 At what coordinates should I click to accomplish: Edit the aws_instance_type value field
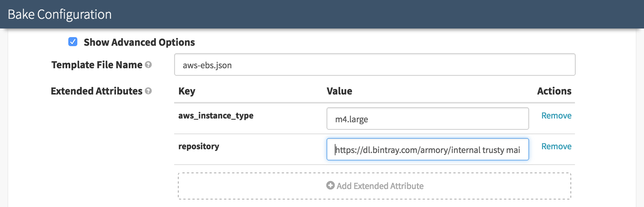[x=427, y=119]
